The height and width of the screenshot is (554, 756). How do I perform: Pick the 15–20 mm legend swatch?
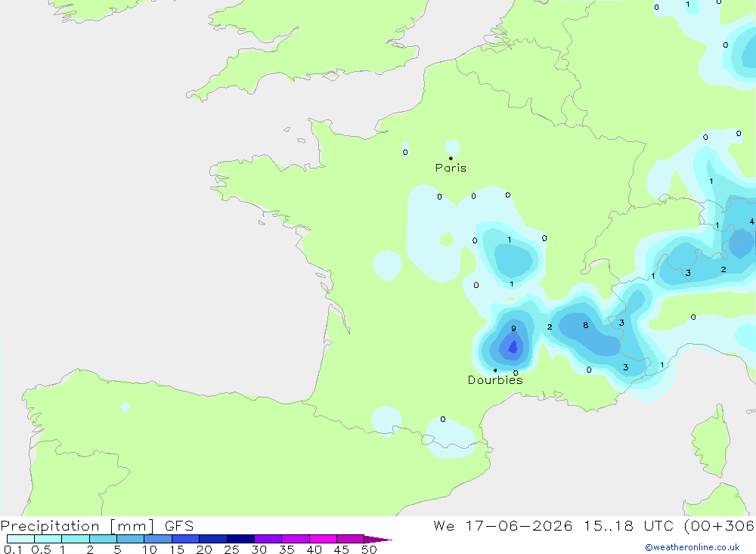[186, 539]
